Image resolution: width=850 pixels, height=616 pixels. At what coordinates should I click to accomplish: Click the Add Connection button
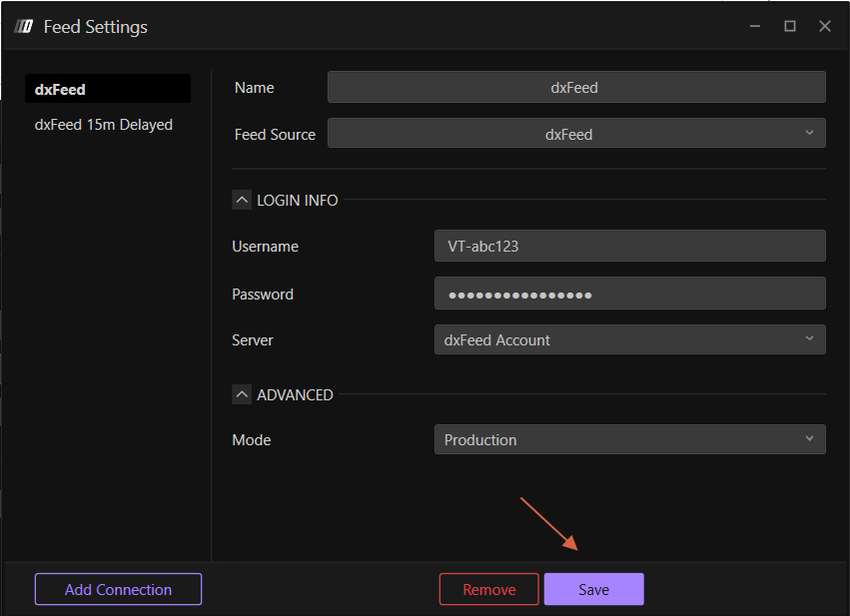click(118, 589)
